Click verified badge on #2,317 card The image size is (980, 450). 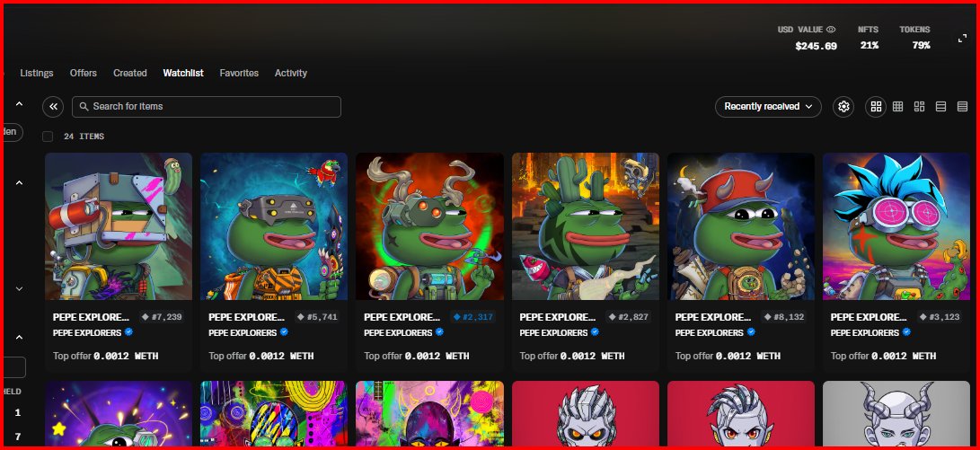tap(439, 331)
